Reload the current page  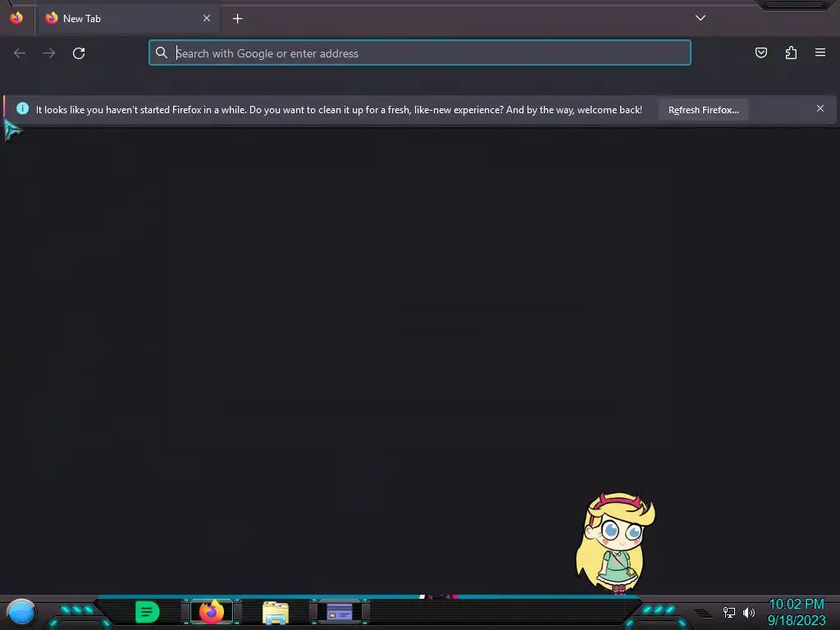coord(79,53)
